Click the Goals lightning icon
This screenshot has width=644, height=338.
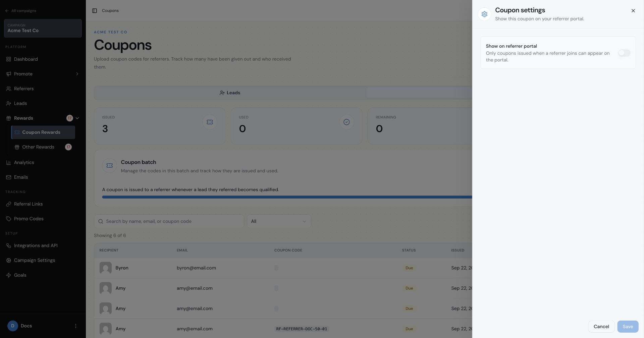9,275
